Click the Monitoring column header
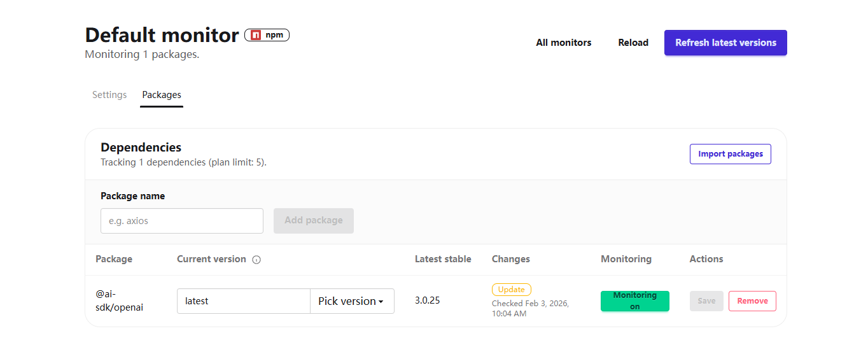This screenshot has height=359, width=868. (x=626, y=259)
